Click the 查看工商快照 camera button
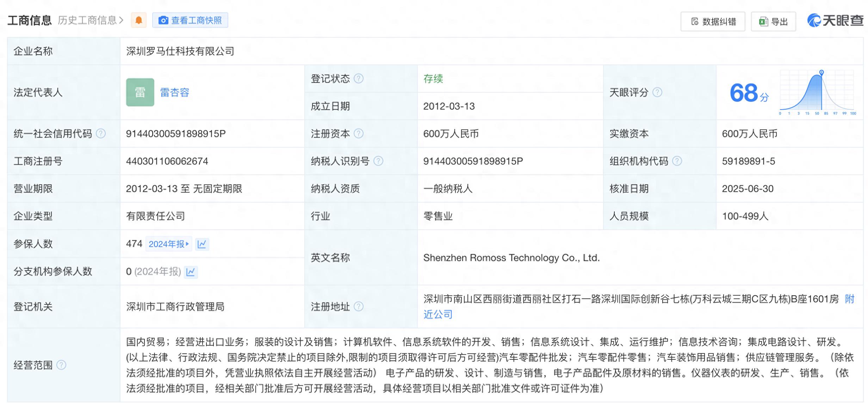Screen dimensions: 868x408 [190, 20]
